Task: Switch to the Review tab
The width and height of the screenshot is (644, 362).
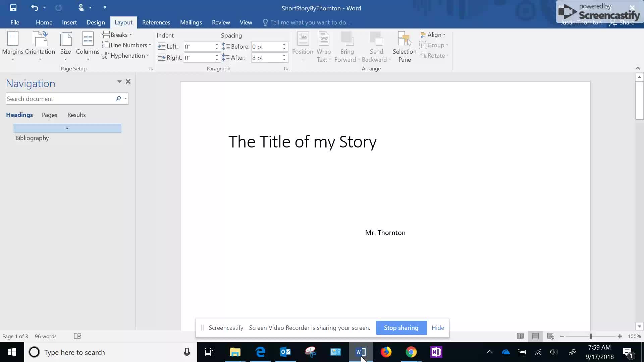Action: pyautogui.click(x=221, y=22)
